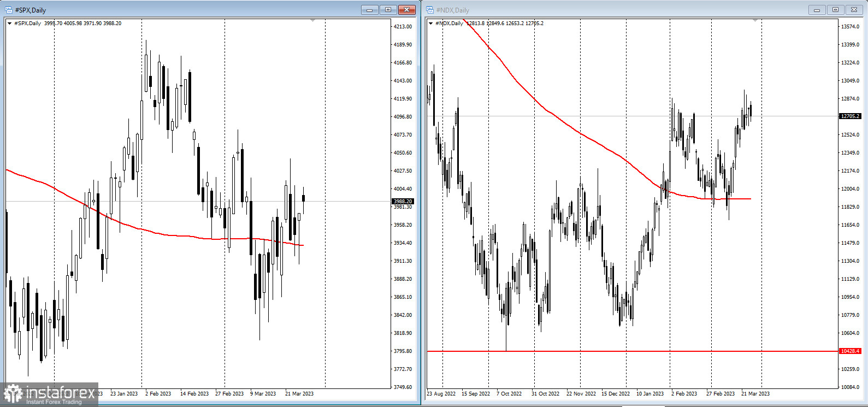Select the #SPX,Daily title bar text

pos(31,10)
